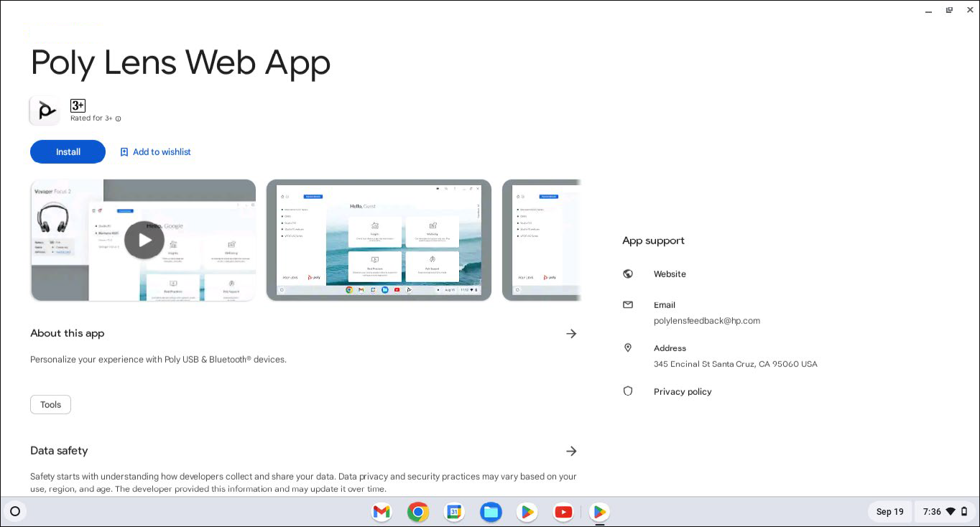Click the info icon next to Rated for 3+

(x=118, y=118)
